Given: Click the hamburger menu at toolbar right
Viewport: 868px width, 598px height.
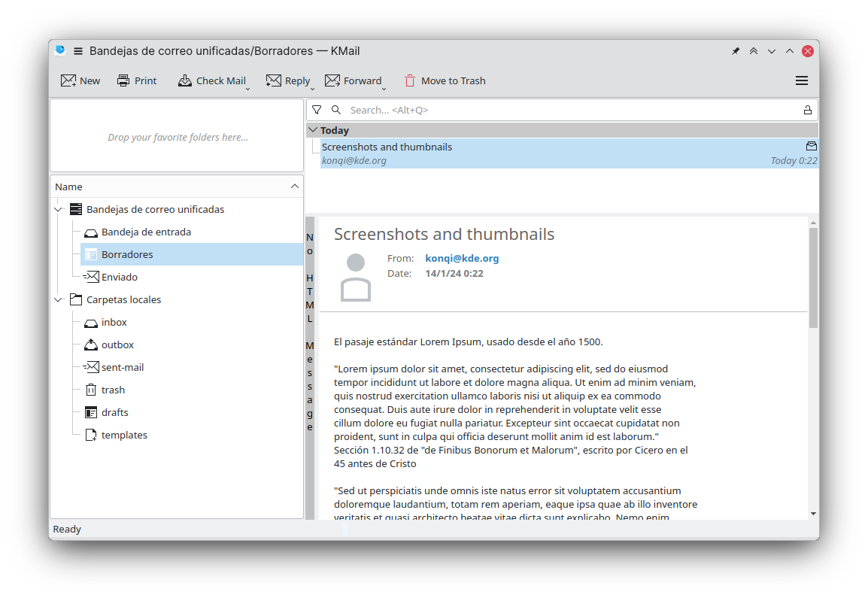Looking at the screenshot, I should (802, 80).
